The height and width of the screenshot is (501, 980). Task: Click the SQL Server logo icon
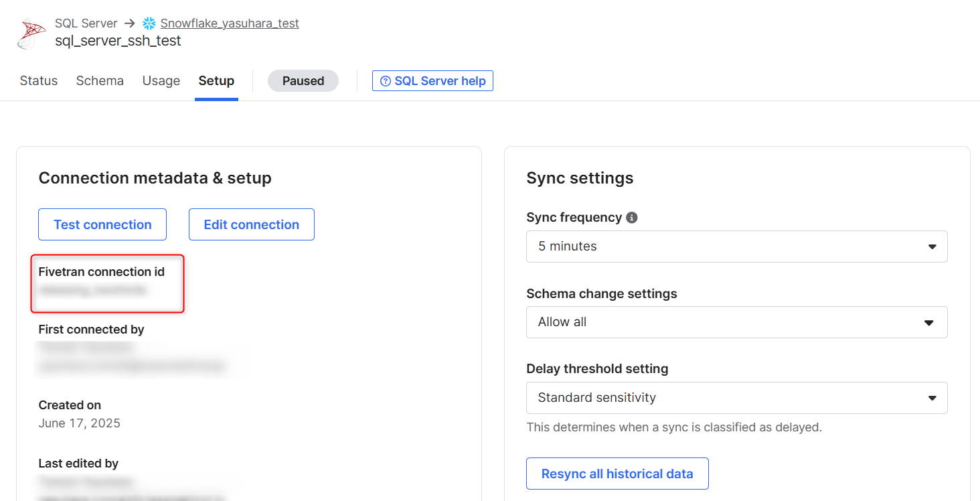coord(31,33)
